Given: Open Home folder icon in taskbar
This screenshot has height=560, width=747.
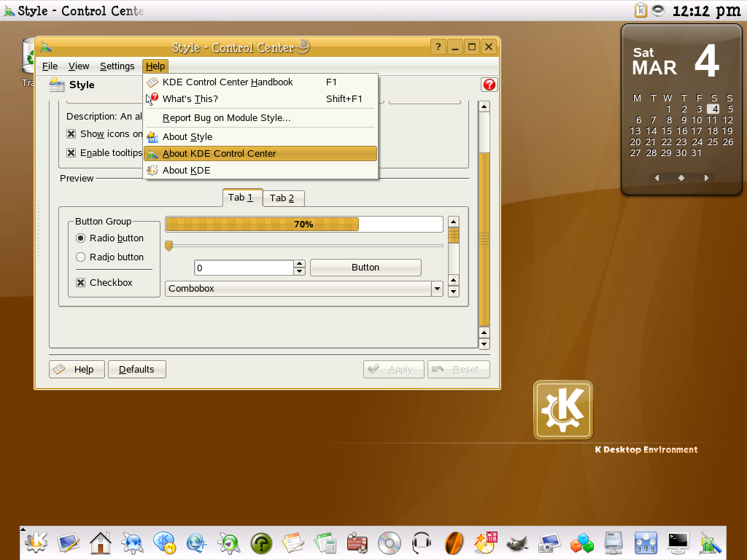Looking at the screenshot, I should point(101,542).
